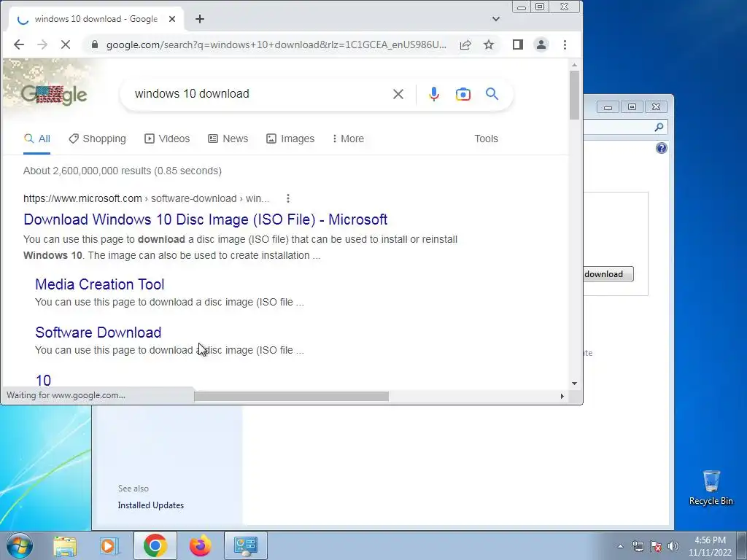Select the Recycle Bin desktop icon

click(711, 488)
